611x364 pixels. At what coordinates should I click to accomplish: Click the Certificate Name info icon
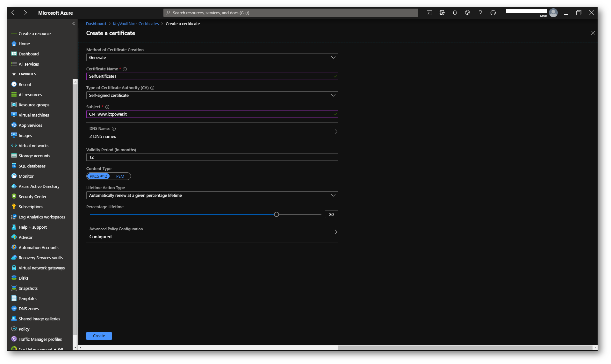pyautogui.click(x=125, y=69)
